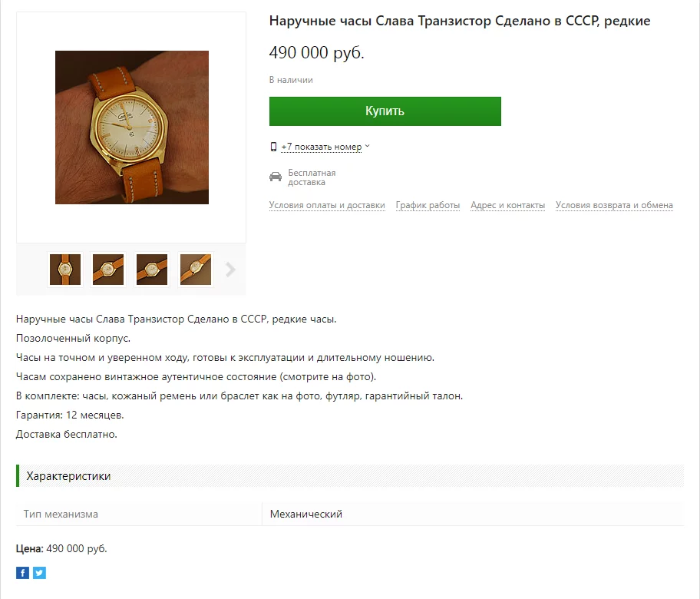Open the График работы link
Screen dimensions: 700x599
click(x=428, y=205)
